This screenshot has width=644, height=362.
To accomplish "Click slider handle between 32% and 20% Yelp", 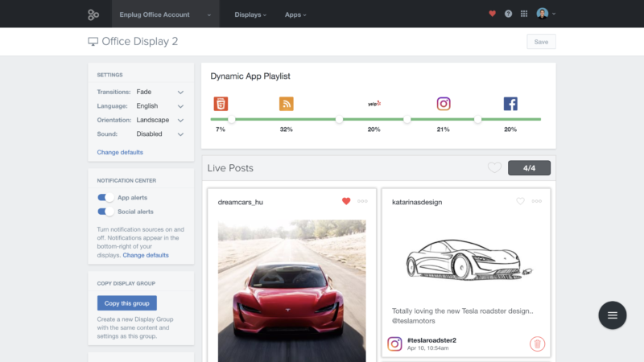I will 339,119.
